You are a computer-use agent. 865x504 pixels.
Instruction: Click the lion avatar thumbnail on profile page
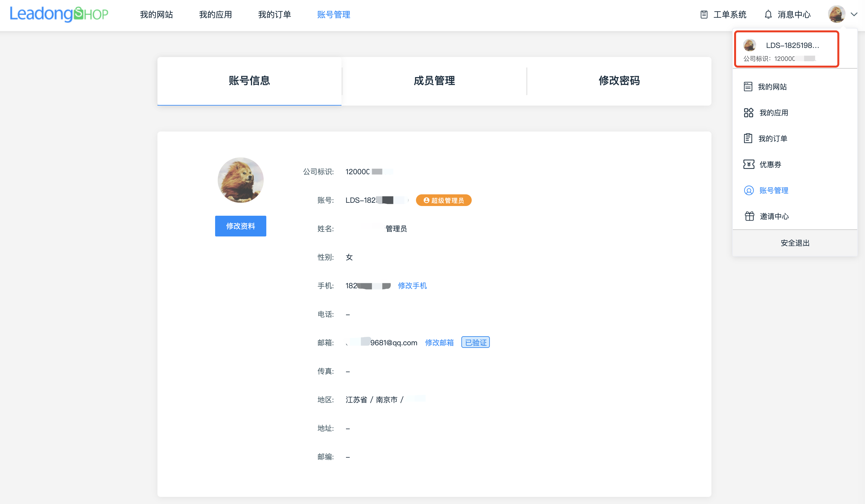240,180
